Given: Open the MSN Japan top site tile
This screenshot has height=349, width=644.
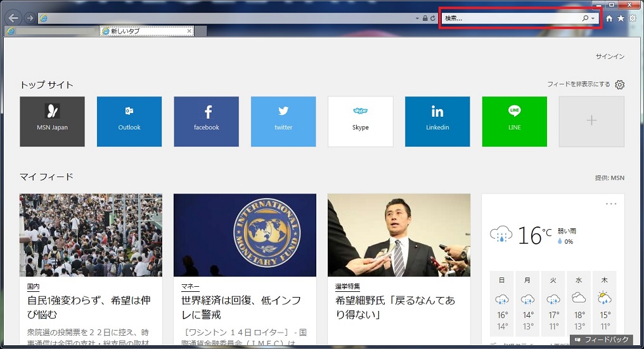Looking at the screenshot, I should pos(52,122).
